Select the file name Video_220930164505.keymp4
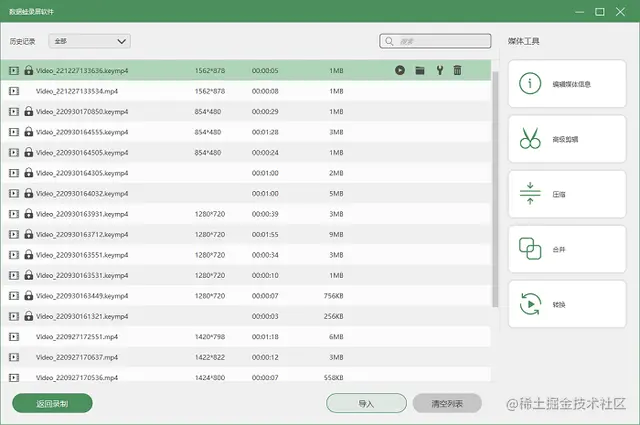The width and height of the screenshot is (640, 425). click(x=82, y=152)
